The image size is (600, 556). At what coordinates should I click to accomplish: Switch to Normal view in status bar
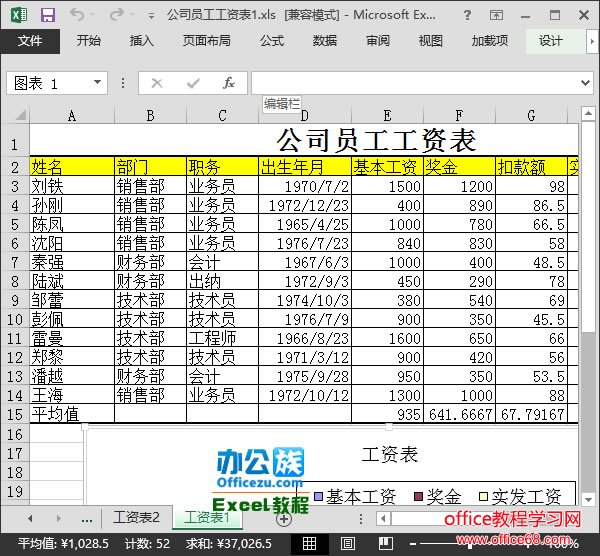pyautogui.click(x=309, y=542)
